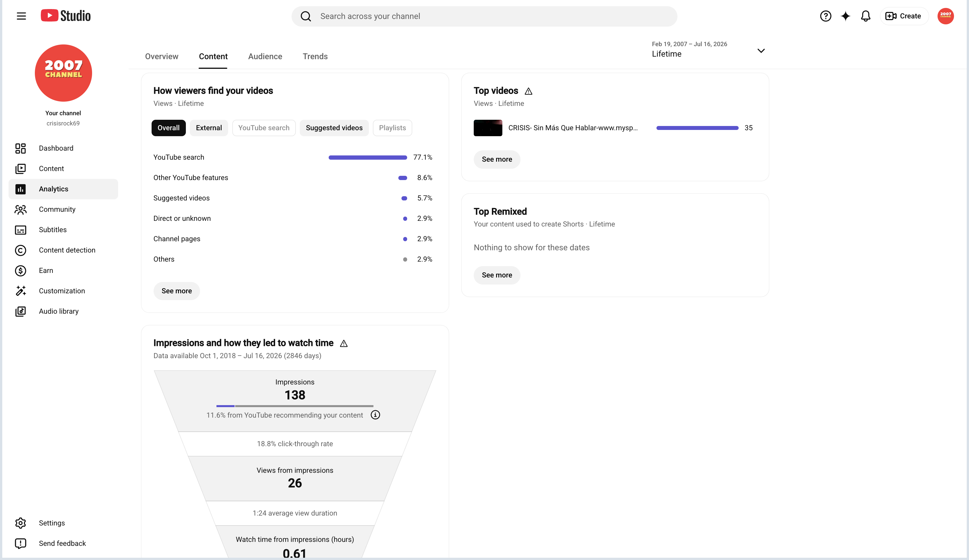This screenshot has width=969, height=560.
Task: Click the Other YouTube features row
Action: [293, 178]
